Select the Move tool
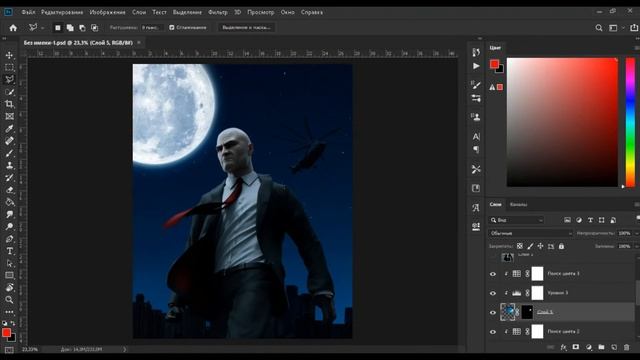Viewport: 640px width, 360px height. pyautogui.click(x=9, y=55)
